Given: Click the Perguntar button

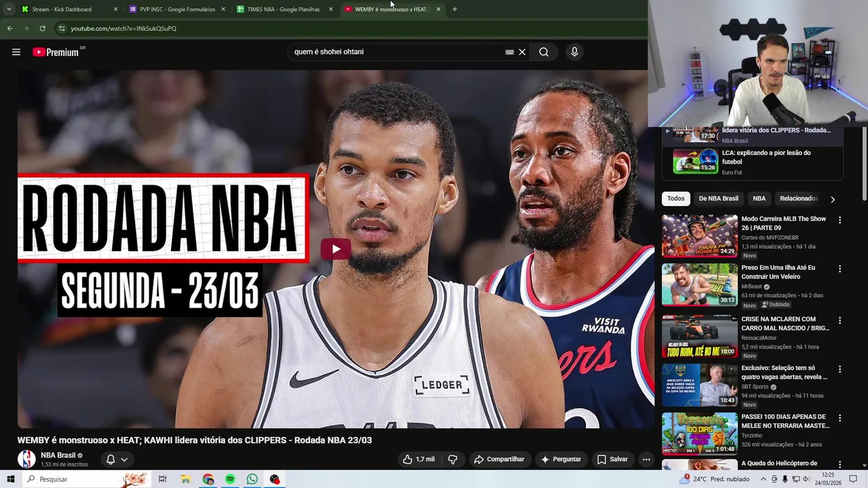Looking at the screenshot, I should pyautogui.click(x=561, y=459).
